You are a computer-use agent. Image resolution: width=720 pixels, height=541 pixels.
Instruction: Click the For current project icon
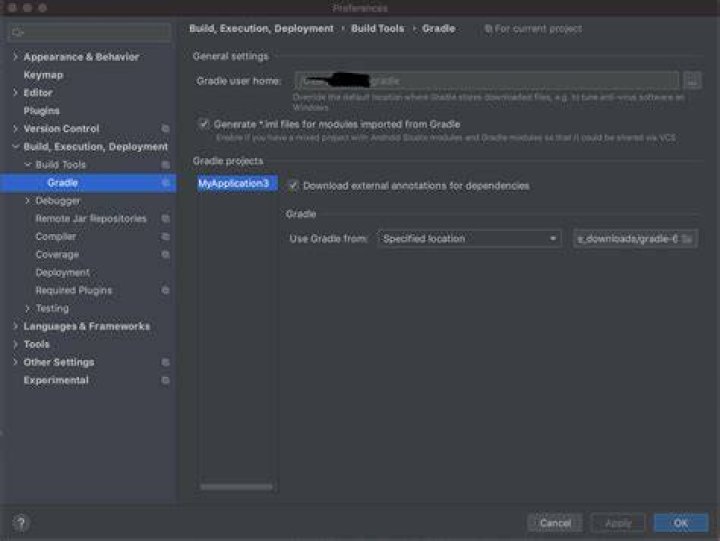point(488,29)
